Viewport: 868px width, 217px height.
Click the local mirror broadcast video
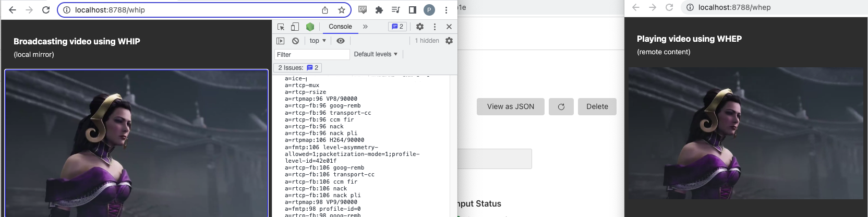[137, 143]
